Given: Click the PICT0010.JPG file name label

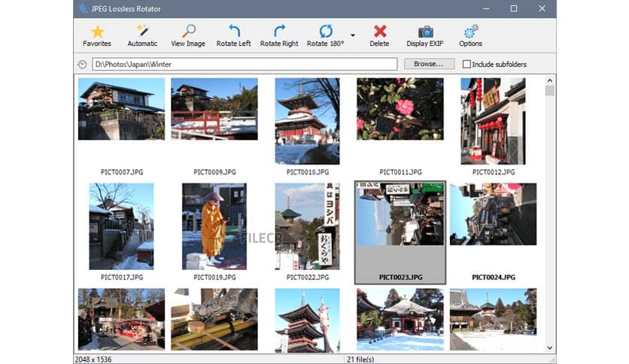Looking at the screenshot, I should (308, 172).
